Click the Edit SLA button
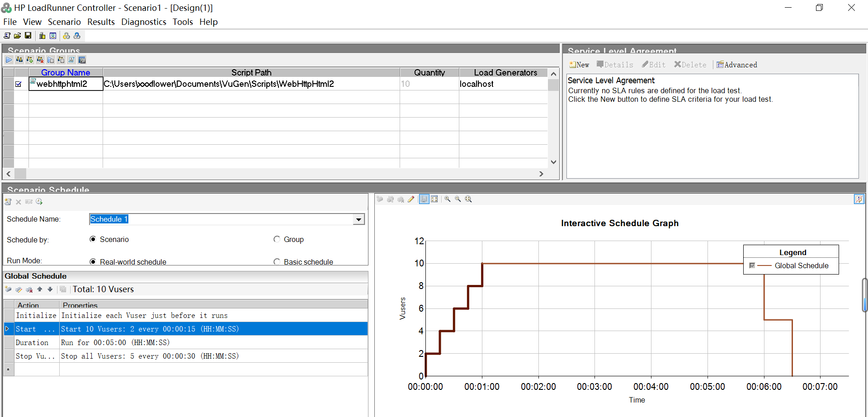The image size is (868, 417). (x=654, y=65)
